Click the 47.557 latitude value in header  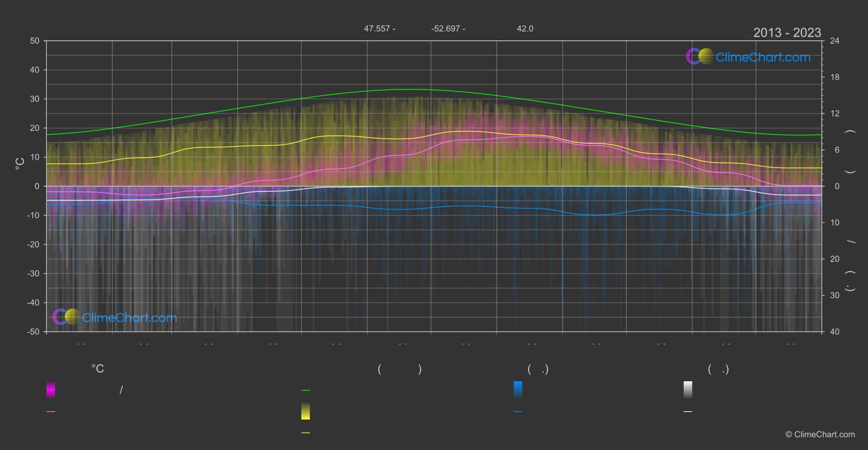pos(377,28)
